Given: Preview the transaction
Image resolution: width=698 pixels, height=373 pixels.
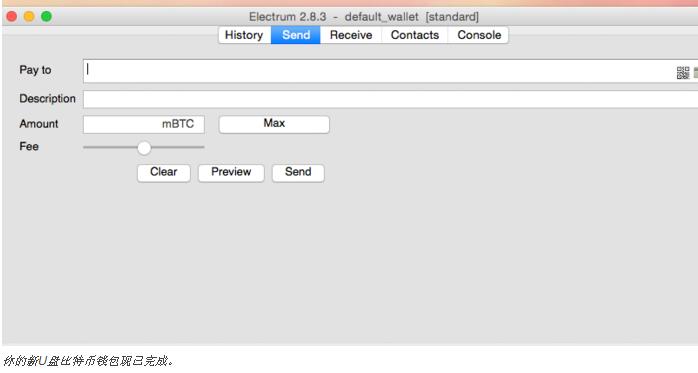Looking at the screenshot, I should [231, 173].
